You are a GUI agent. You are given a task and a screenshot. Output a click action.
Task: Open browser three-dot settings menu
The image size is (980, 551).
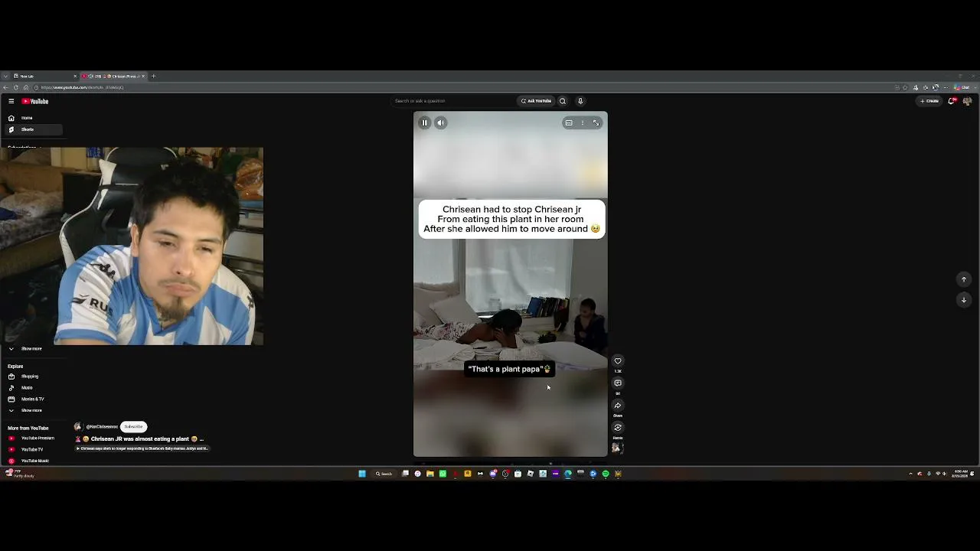(x=945, y=87)
